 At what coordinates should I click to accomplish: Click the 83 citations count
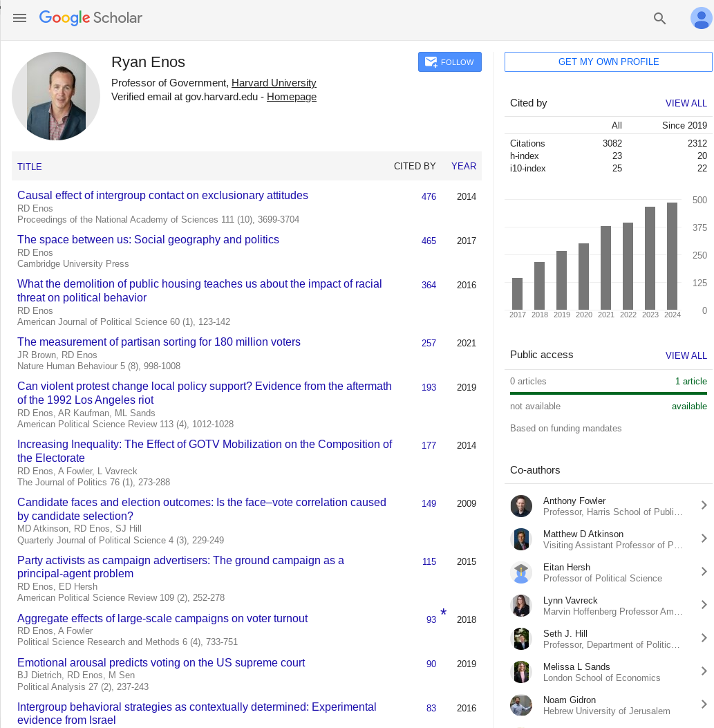pos(431,707)
